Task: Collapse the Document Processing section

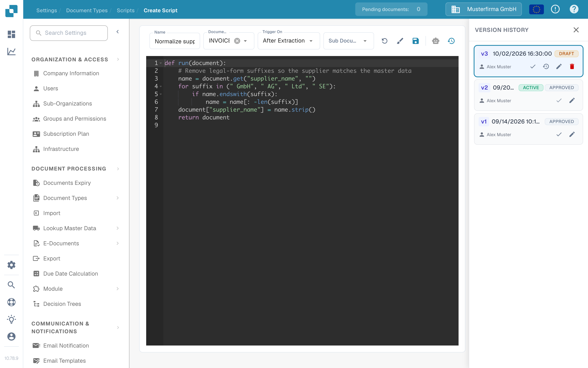Action: pos(118,169)
